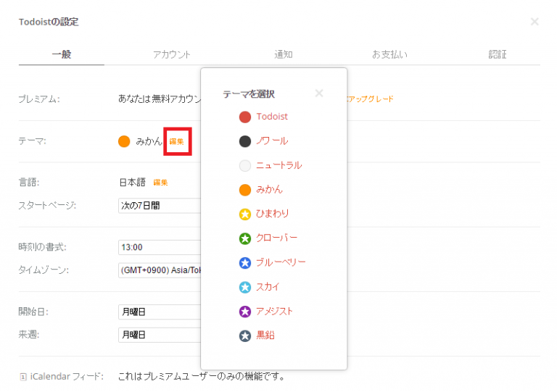Click the 編集 link beside 日本語
Screen dimensions: 557x392
pyautogui.click(x=160, y=183)
